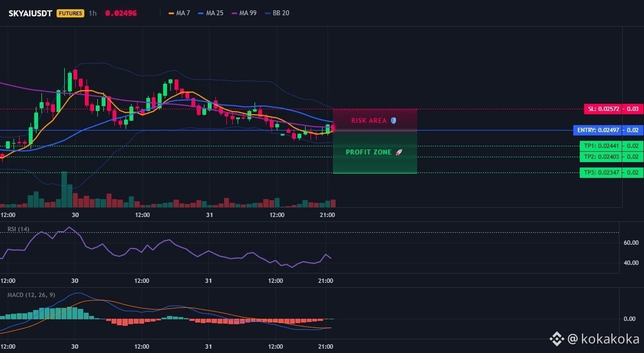Click the current price 0.02496
Image resolution: width=644 pixels, height=353 pixels.
pos(121,13)
